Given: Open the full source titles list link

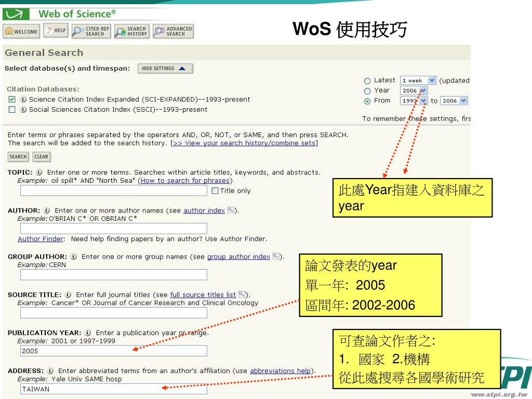Looking at the screenshot, I should (x=203, y=295).
